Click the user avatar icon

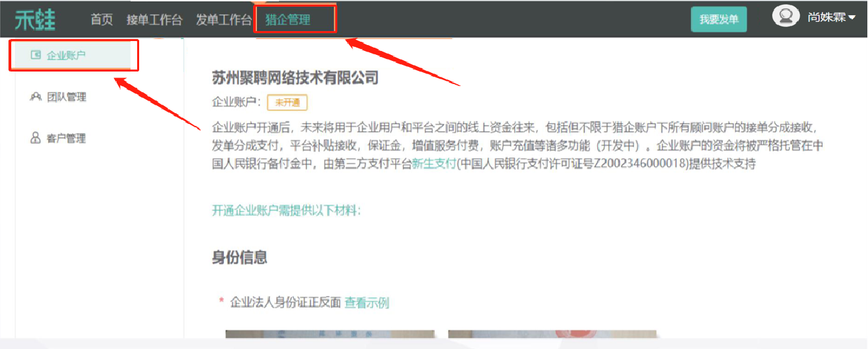point(786,16)
